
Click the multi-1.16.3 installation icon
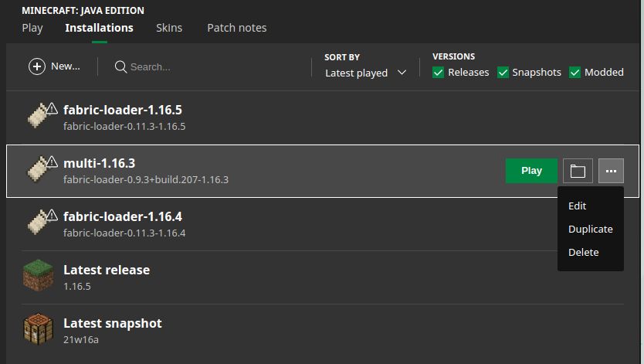[40, 170]
